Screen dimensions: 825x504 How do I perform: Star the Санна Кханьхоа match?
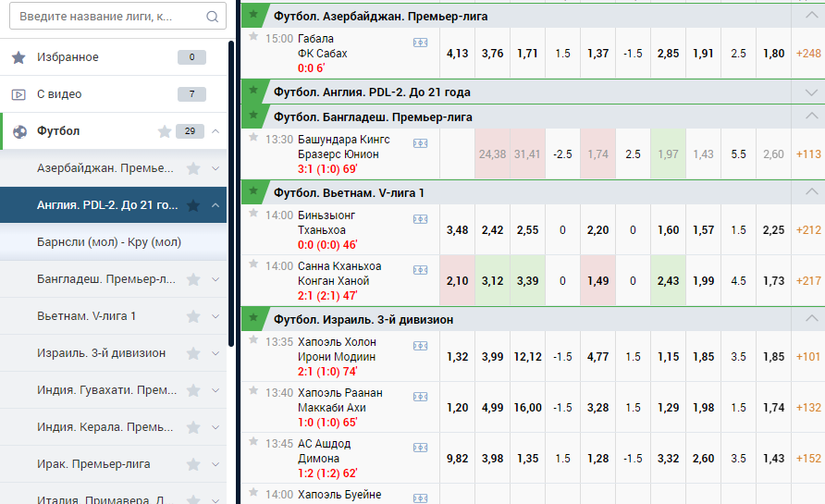253,264
